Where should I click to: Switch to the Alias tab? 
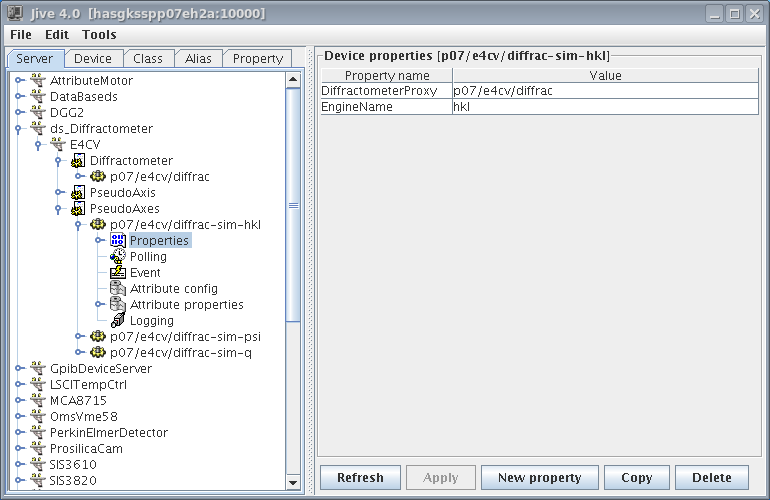(x=198, y=58)
